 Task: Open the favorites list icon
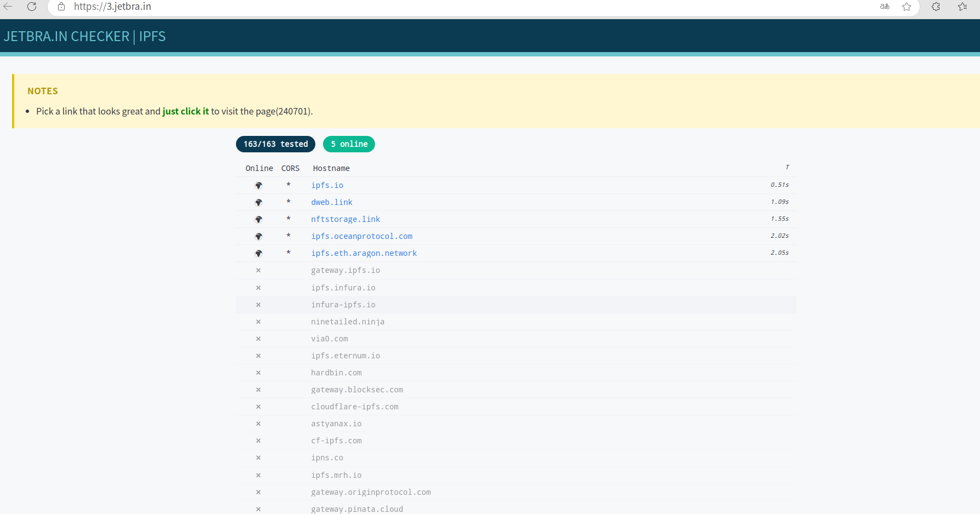(x=962, y=7)
